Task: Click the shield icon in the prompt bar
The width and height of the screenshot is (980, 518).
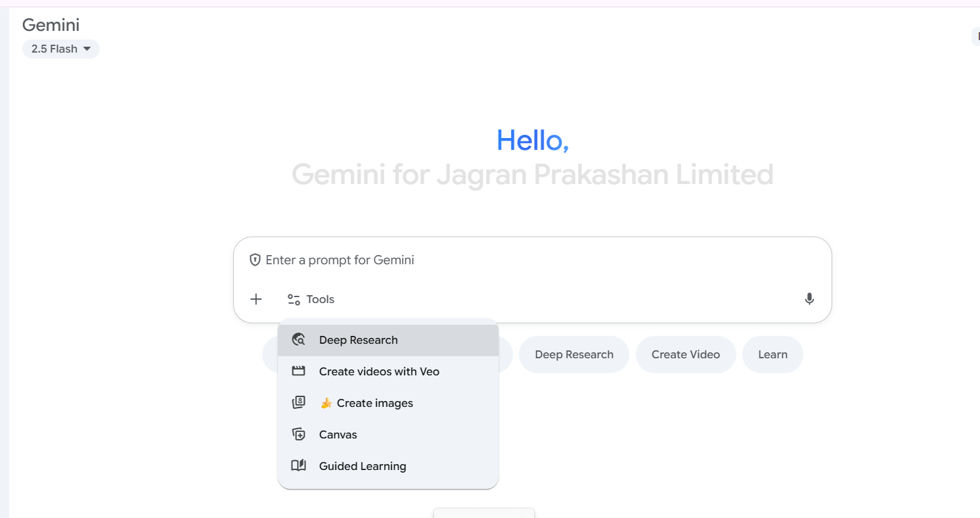Action: pos(255,259)
